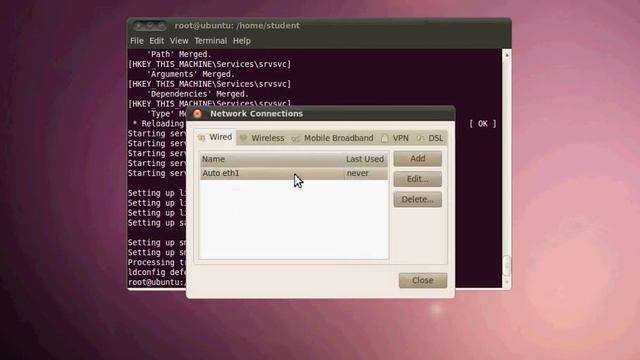Click the "'Path' Merged." terminal line
This screenshot has height=360, width=640.
tap(179, 54)
